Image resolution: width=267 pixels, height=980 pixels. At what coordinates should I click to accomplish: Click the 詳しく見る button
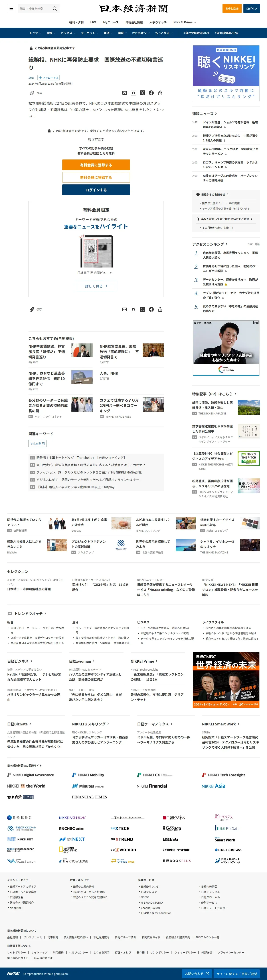(x=96, y=286)
